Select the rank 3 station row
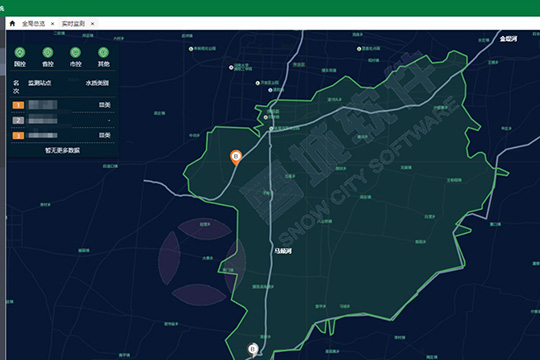This screenshot has width=540, height=360. coord(62,135)
